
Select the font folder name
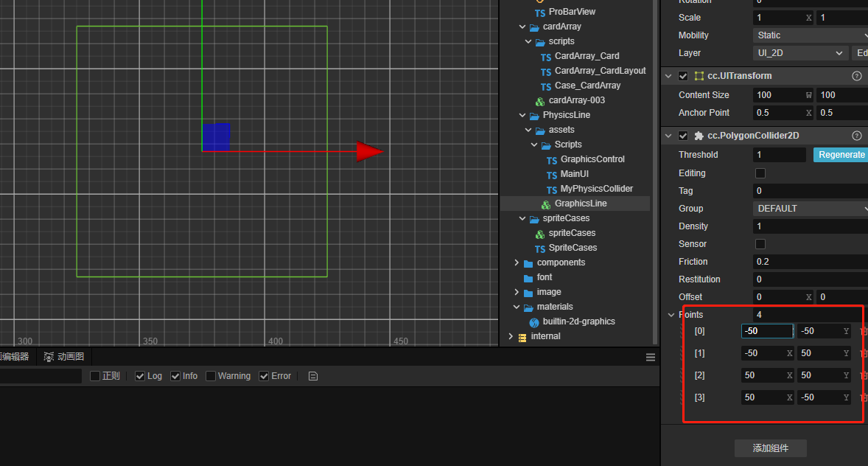[x=545, y=277]
